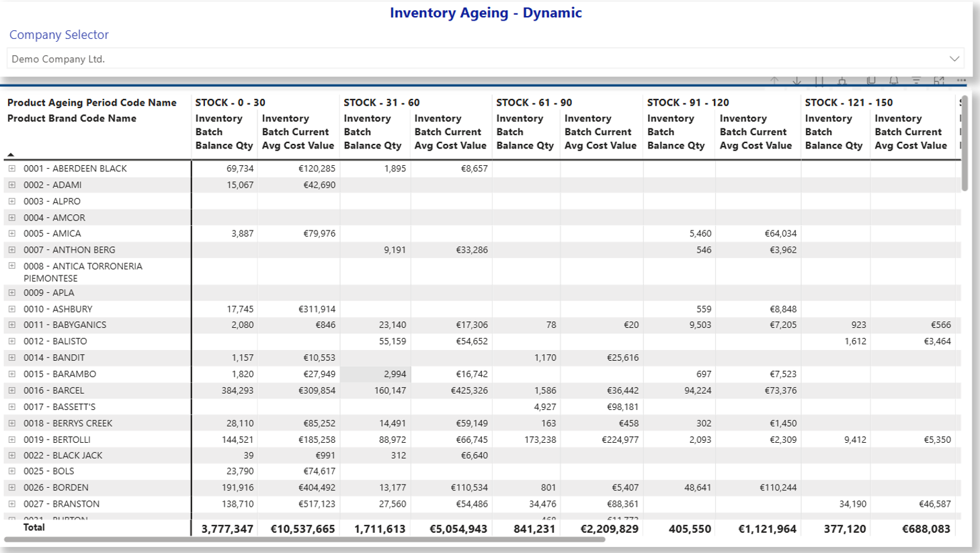
Task: Expand the 0001 - ABERDEEN BLACK row
Action: point(12,169)
